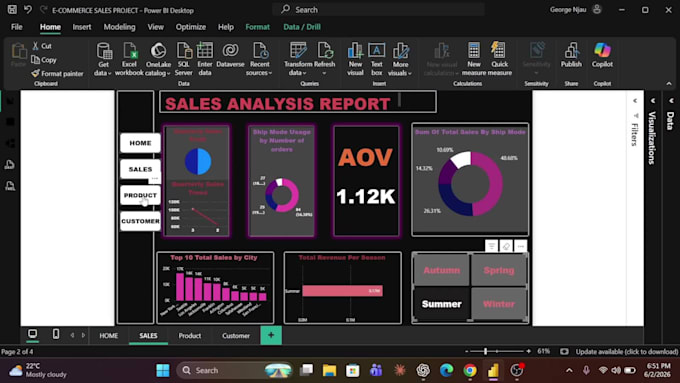This screenshot has height=383, width=680.
Task: Expand the Filters pane
Action: click(x=635, y=101)
